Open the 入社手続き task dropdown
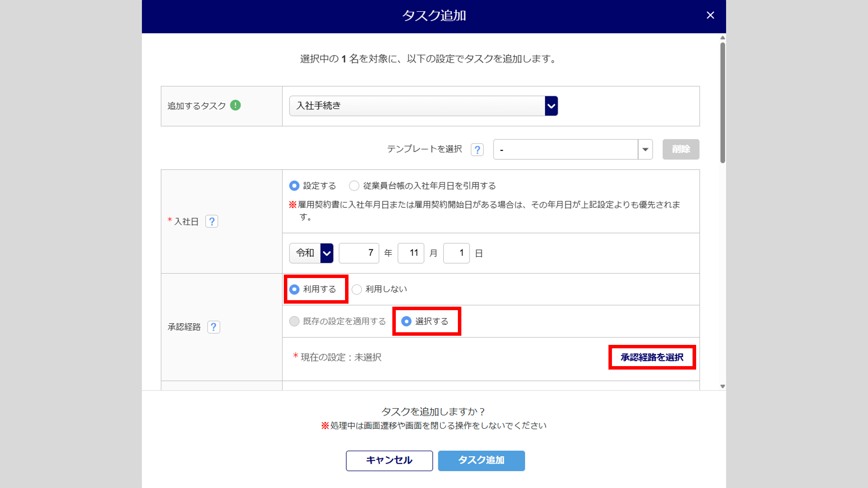Image resolution: width=868 pixels, height=488 pixels. 423,106
